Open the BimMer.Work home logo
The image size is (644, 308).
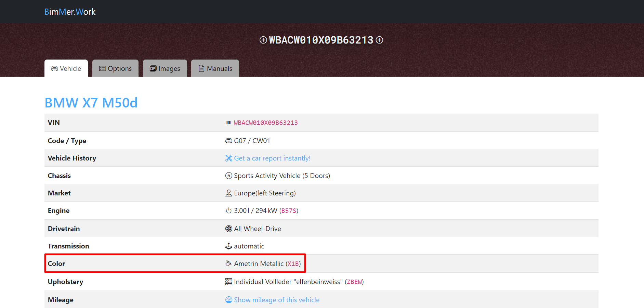click(x=70, y=12)
